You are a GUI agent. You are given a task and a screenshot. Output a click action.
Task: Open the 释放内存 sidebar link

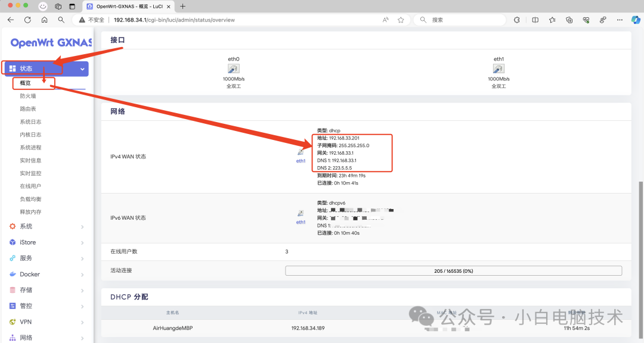click(x=30, y=212)
